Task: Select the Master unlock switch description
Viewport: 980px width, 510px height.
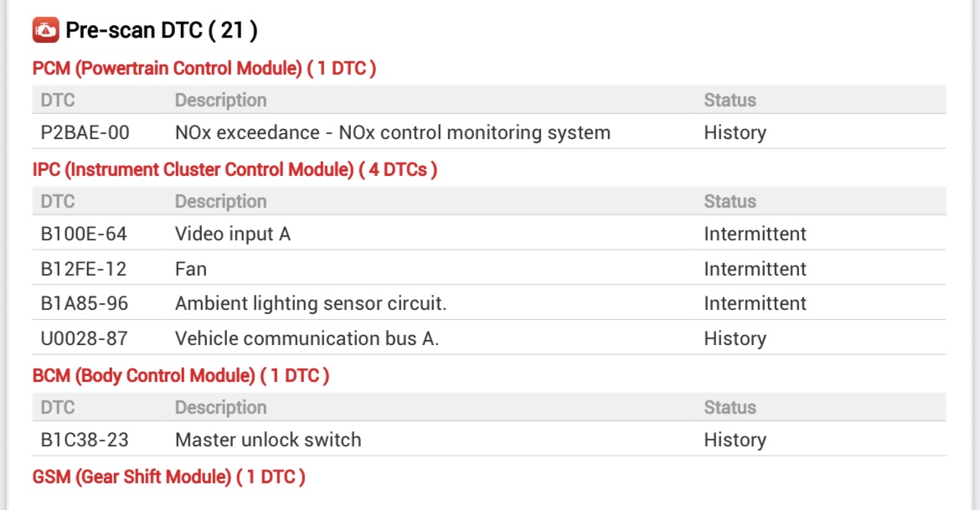Action: point(268,440)
